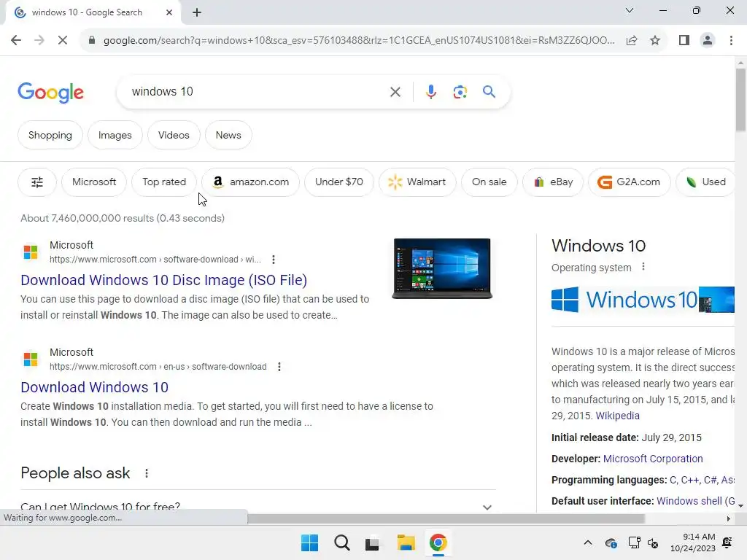Apply the Walmart filter chip
The image size is (747, 560).
(417, 182)
